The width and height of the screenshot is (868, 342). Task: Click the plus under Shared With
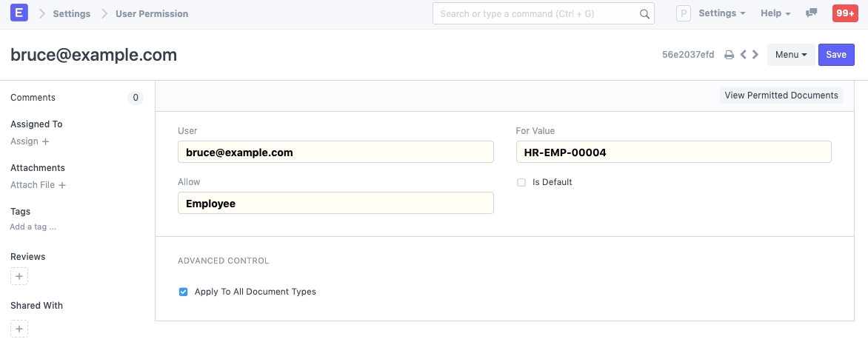pos(19,328)
